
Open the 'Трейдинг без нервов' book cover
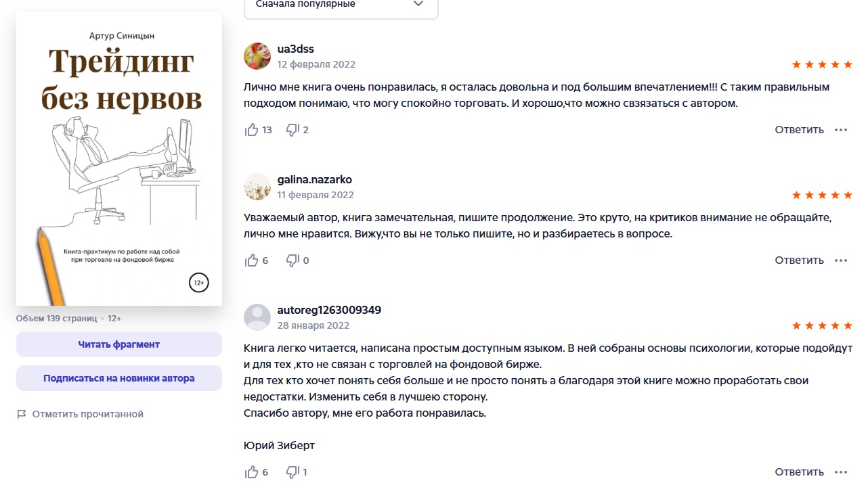119,159
